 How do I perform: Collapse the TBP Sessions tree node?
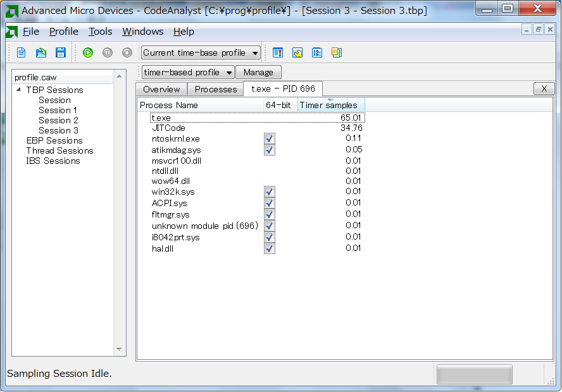18,90
